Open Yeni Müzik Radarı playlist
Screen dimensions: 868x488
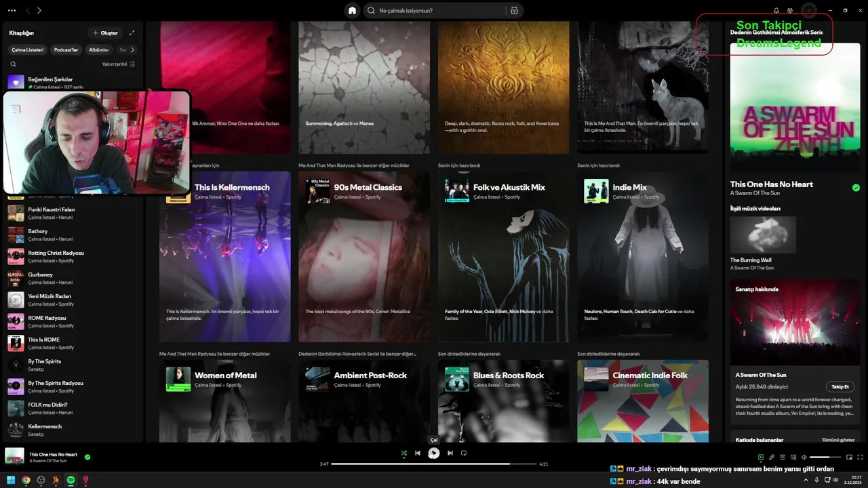(x=73, y=300)
